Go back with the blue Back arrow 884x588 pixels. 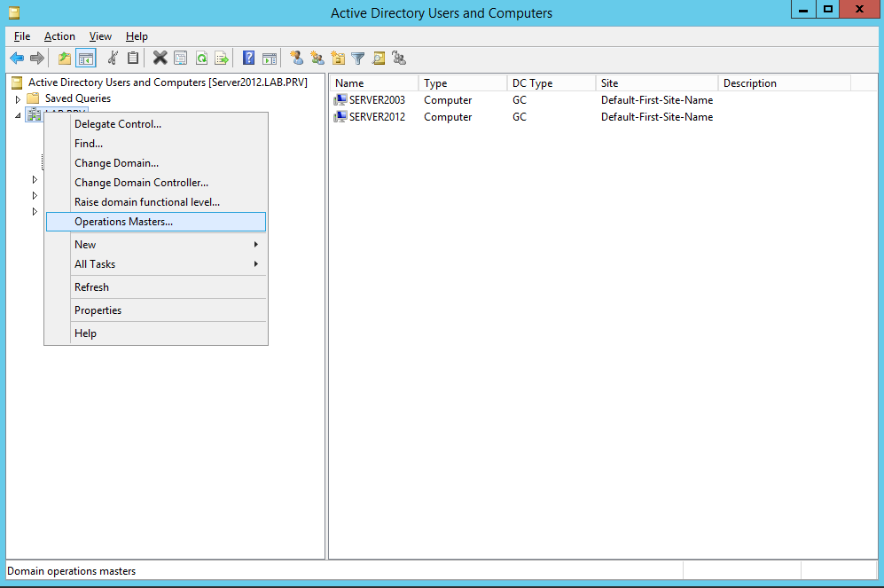[x=17, y=58]
